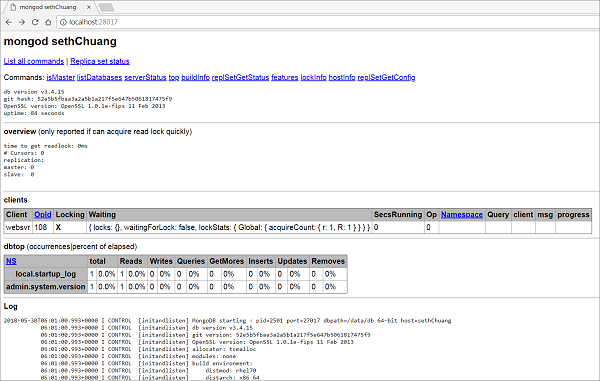The height and width of the screenshot is (381, 600).
Task: Select admin.system.version row name
Action: (x=46, y=287)
